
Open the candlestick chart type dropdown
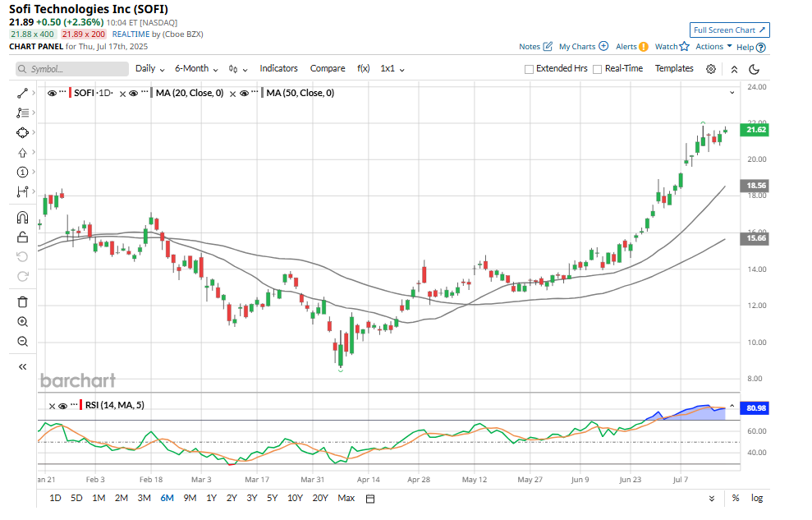(x=238, y=69)
